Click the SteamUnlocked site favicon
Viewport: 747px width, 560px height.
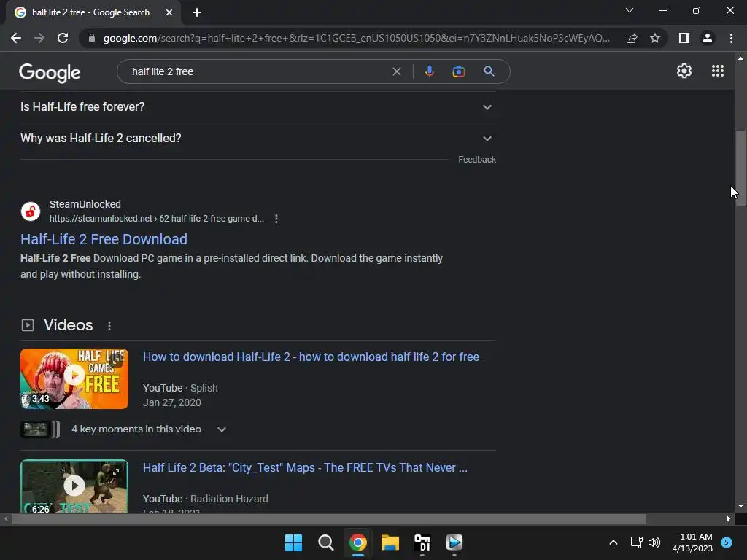coord(31,211)
